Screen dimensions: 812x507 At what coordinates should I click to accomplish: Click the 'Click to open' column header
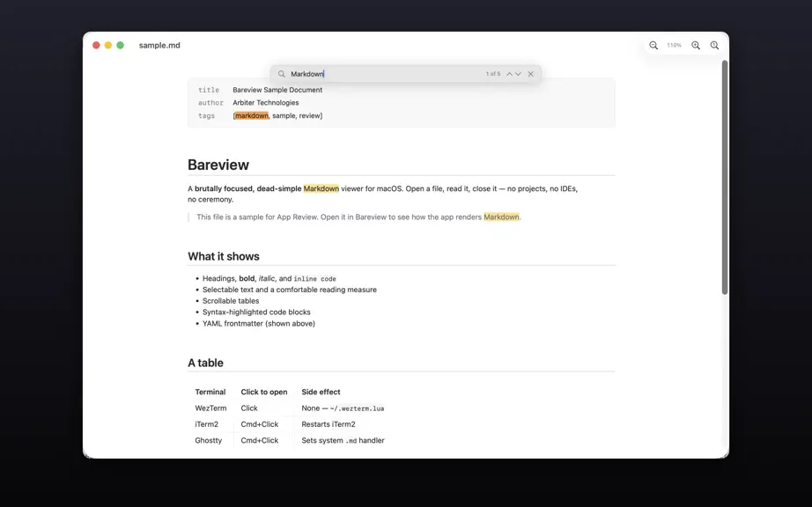(x=264, y=393)
